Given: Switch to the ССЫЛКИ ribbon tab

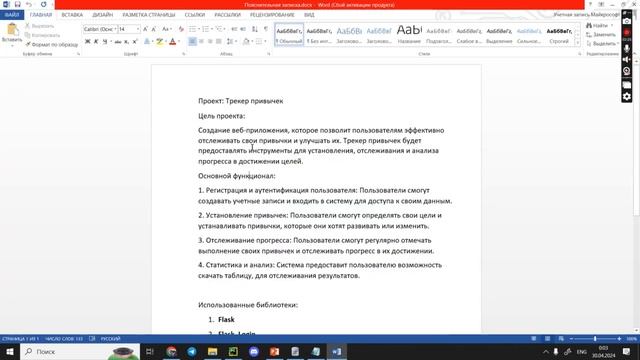Looking at the screenshot, I should (195, 15).
